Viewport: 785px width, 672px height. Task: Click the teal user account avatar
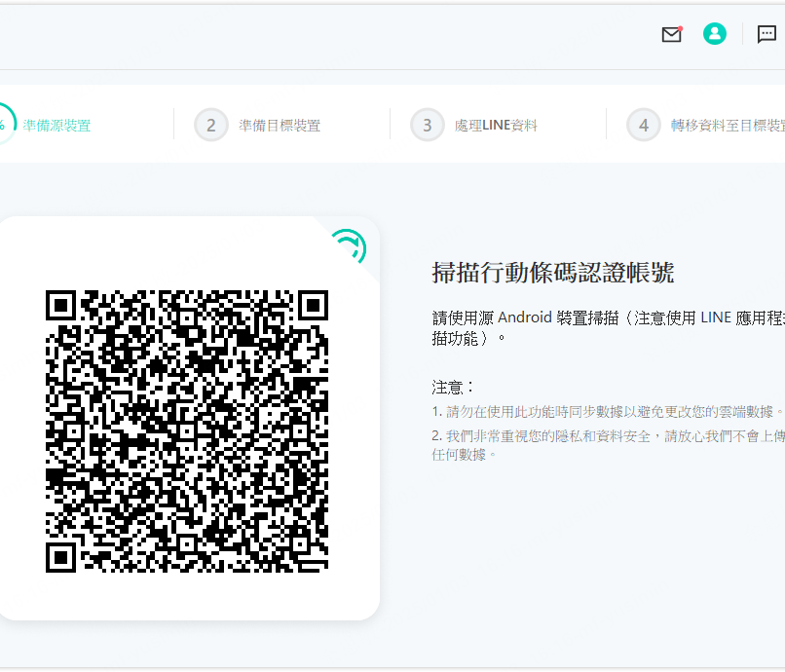point(715,34)
